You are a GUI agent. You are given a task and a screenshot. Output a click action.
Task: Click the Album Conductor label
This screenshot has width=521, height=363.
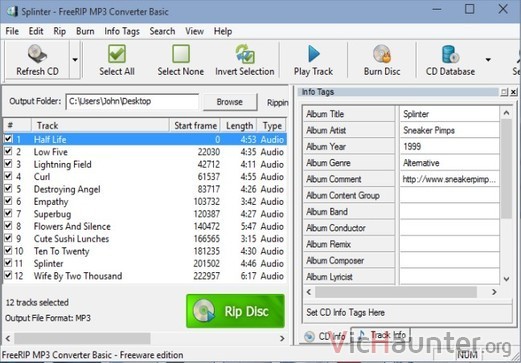pos(336,228)
